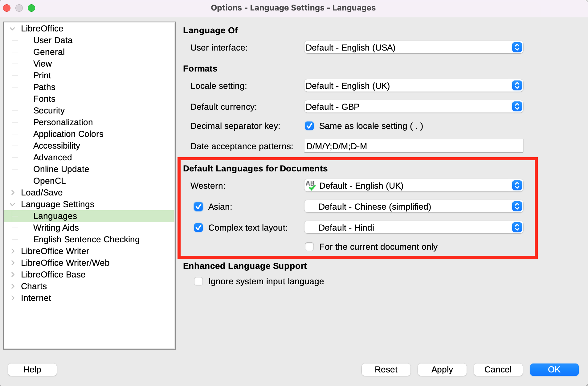The image size is (588, 386).
Task: Expand the Charts tree node
Action: click(13, 286)
